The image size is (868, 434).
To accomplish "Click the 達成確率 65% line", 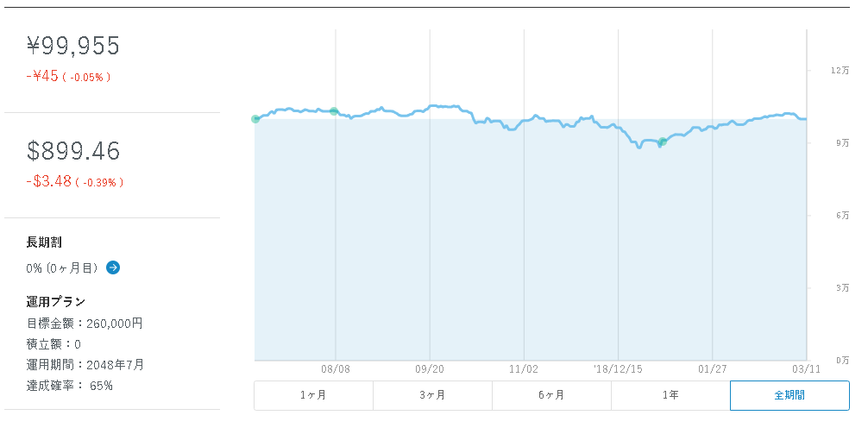I will coord(69,386).
